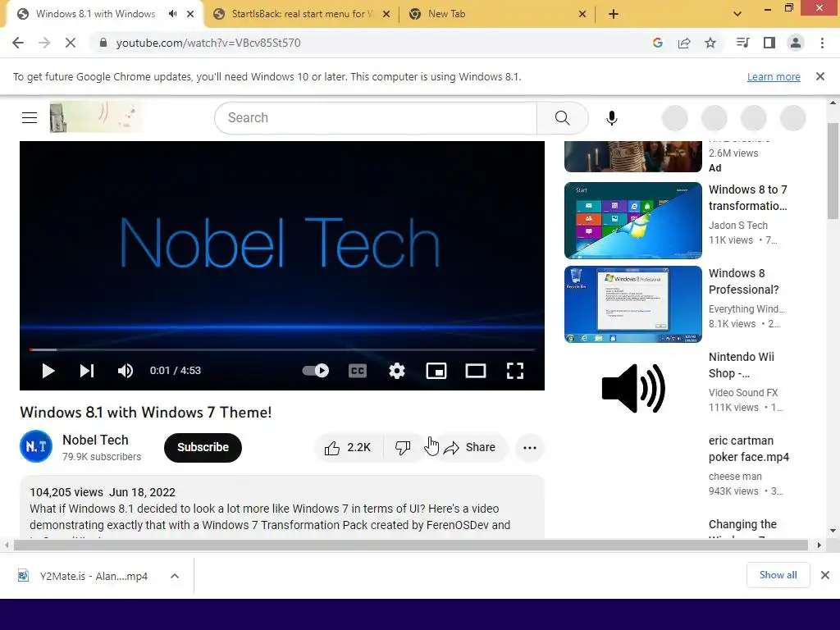Open the YouTube hamburger guide menu
This screenshot has width=840, height=630.
(x=30, y=117)
